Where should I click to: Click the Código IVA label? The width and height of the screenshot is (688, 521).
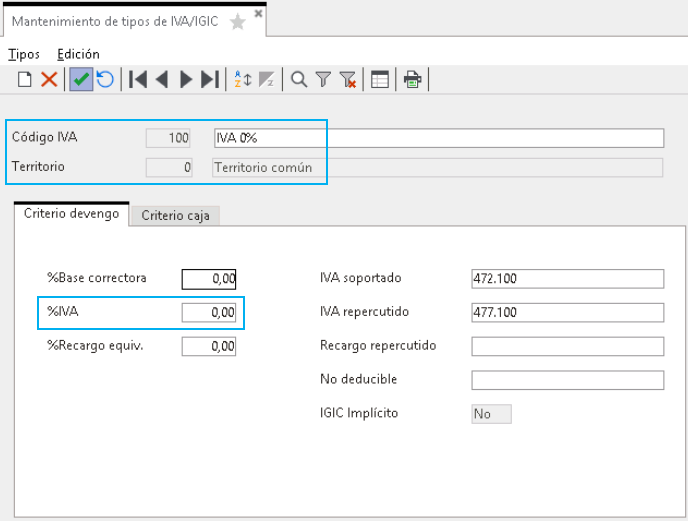pyautogui.click(x=44, y=137)
